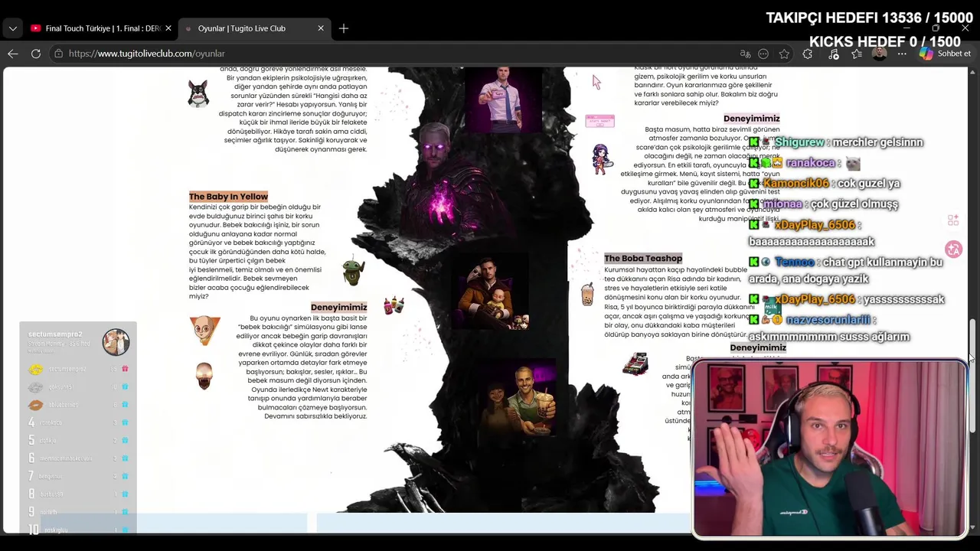Open the tab search dropdown arrow

click(12, 28)
